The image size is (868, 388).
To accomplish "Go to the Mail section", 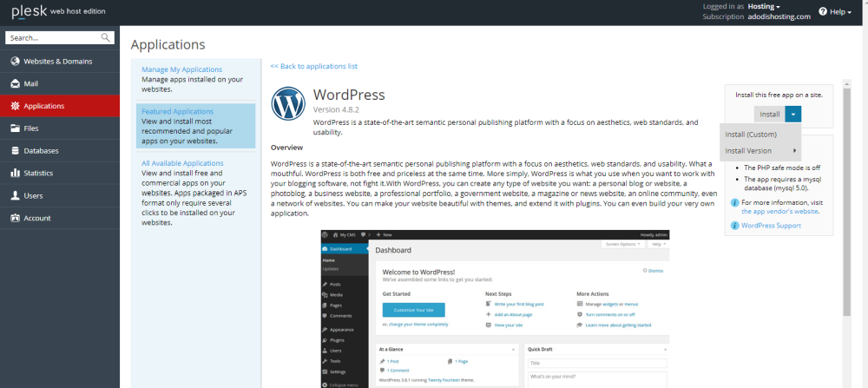I will [x=60, y=83].
